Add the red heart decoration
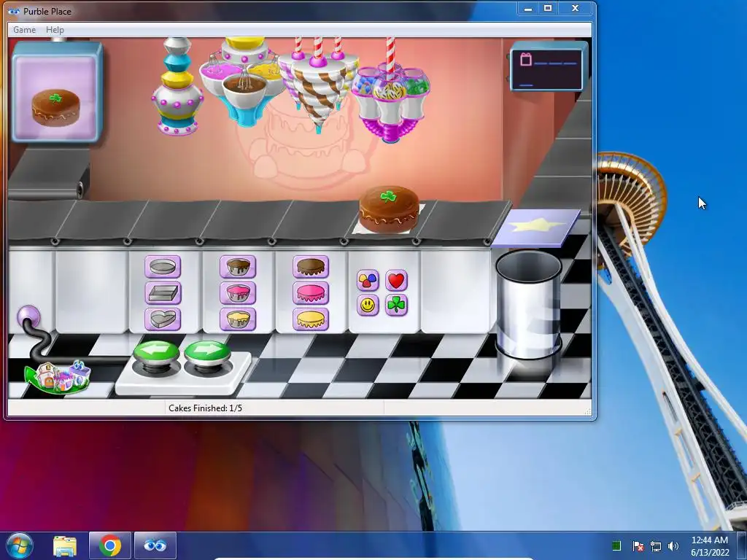 [396, 281]
